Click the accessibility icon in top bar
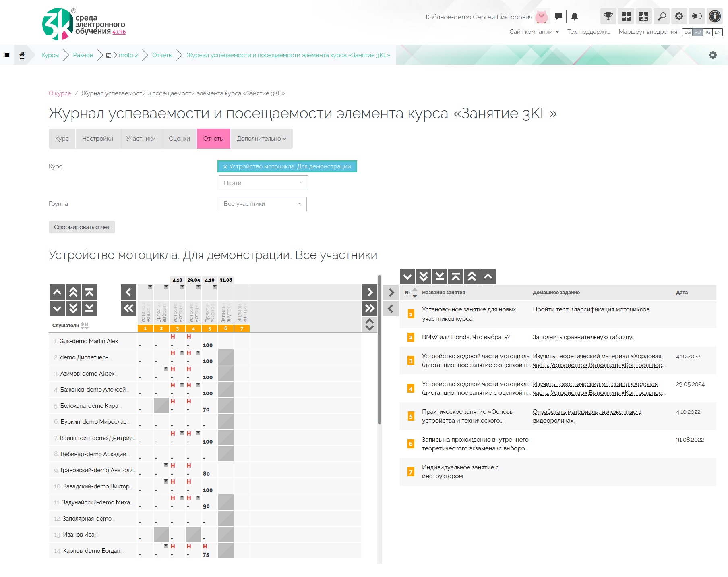Viewport: 728px width, 577px height. [x=715, y=17]
